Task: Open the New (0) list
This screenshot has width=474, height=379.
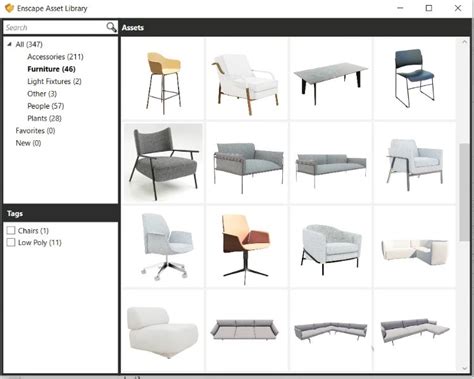Action: pyautogui.click(x=28, y=143)
